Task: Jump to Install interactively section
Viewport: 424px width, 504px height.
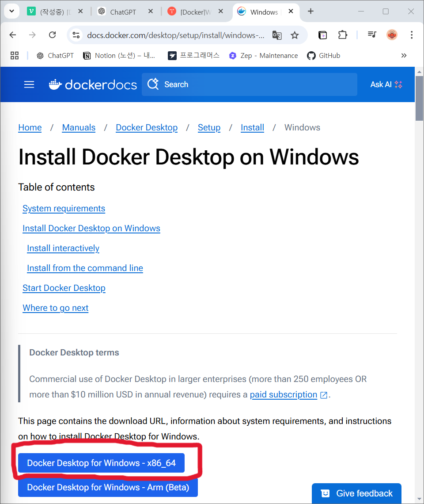Action: (x=63, y=248)
